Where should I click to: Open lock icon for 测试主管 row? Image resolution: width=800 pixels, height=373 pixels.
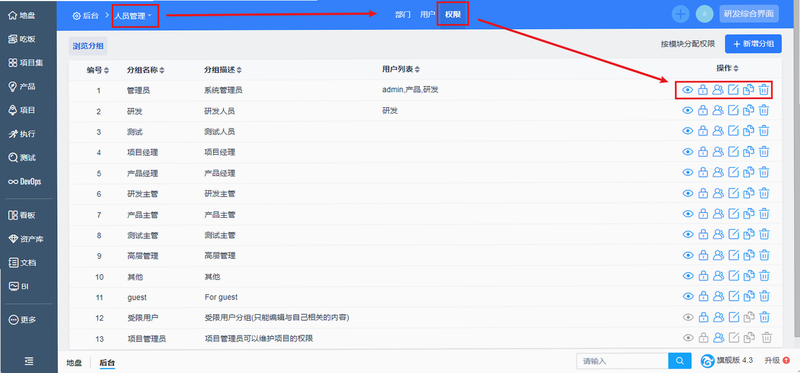[x=703, y=235]
